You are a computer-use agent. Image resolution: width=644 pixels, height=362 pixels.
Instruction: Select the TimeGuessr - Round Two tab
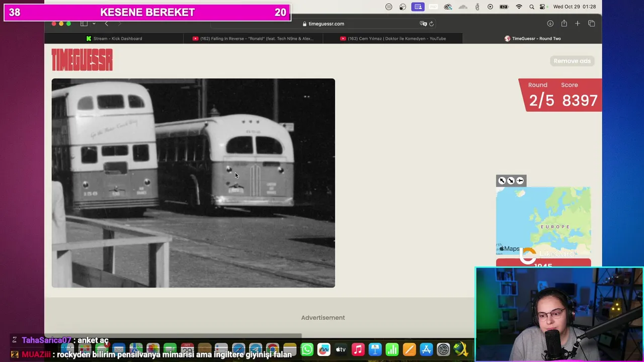[532, 38]
